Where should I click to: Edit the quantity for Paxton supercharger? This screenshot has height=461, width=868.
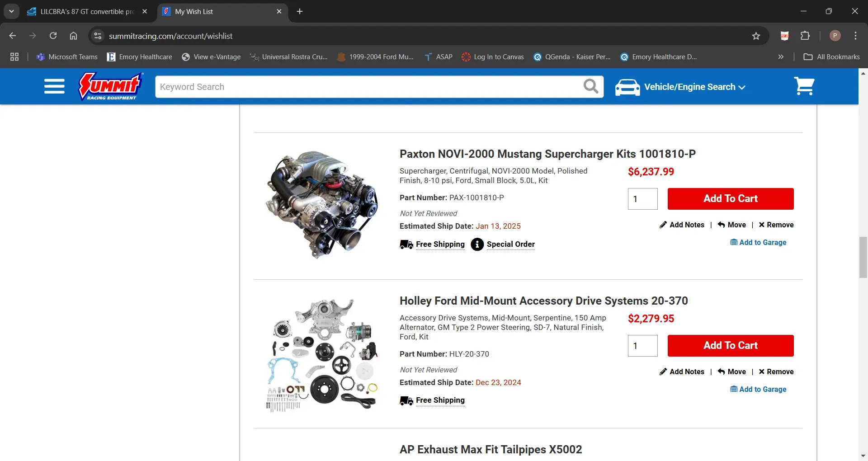pyautogui.click(x=642, y=199)
